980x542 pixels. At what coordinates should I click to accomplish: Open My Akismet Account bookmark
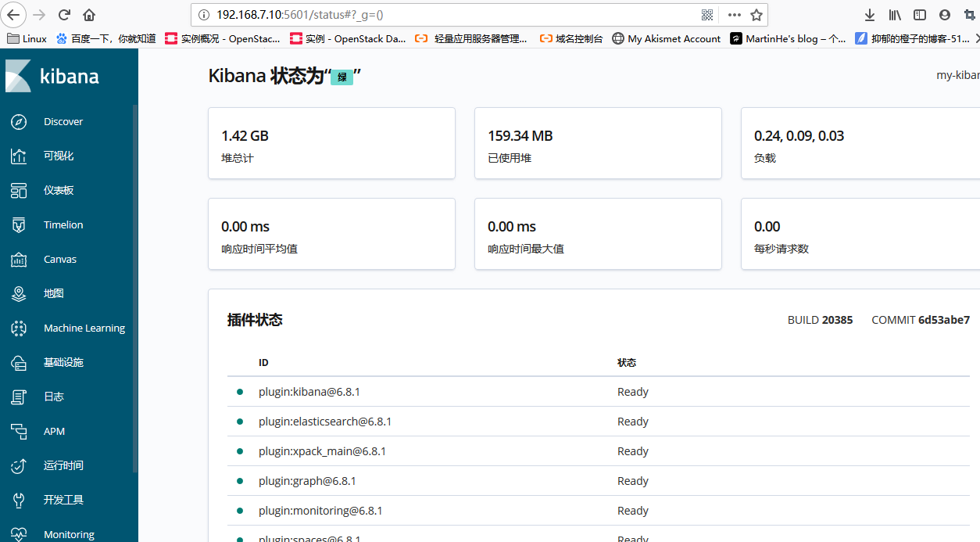click(x=666, y=38)
